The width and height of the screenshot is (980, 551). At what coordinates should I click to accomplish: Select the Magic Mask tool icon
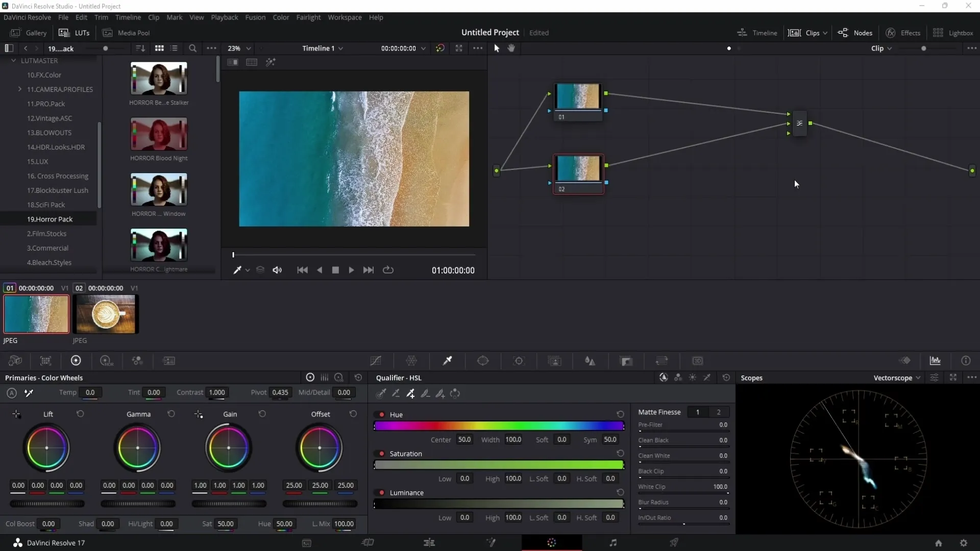pyautogui.click(x=555, y=361)
